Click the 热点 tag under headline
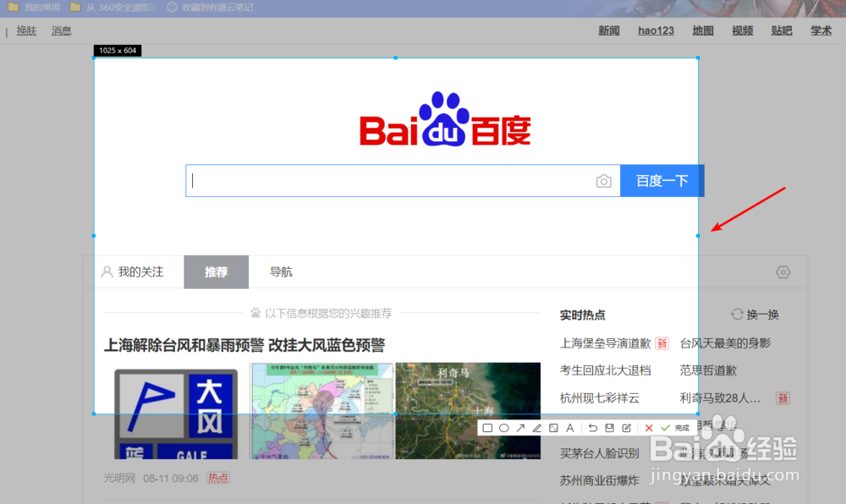Screen dimensions: 846x504 click(218, 478)
